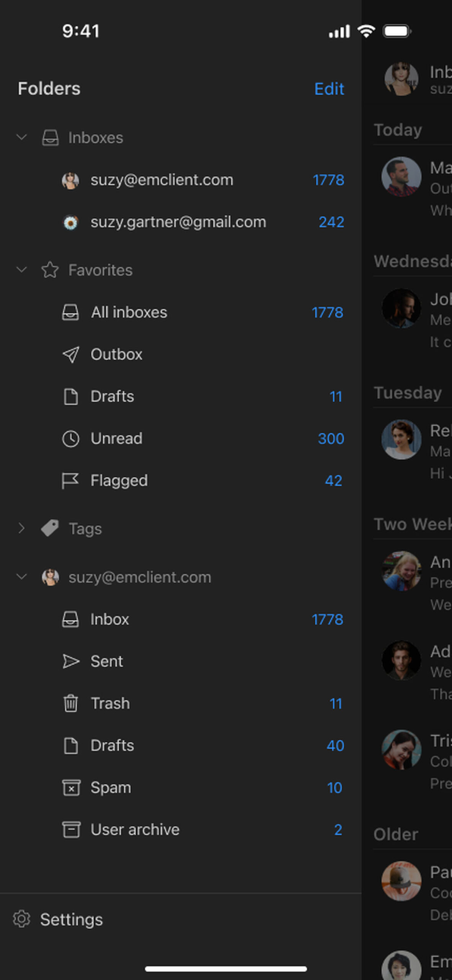Select the Inbox folder with 1778 messages
The height and width of the screenshot is (980, 452).
click(110, 619)
